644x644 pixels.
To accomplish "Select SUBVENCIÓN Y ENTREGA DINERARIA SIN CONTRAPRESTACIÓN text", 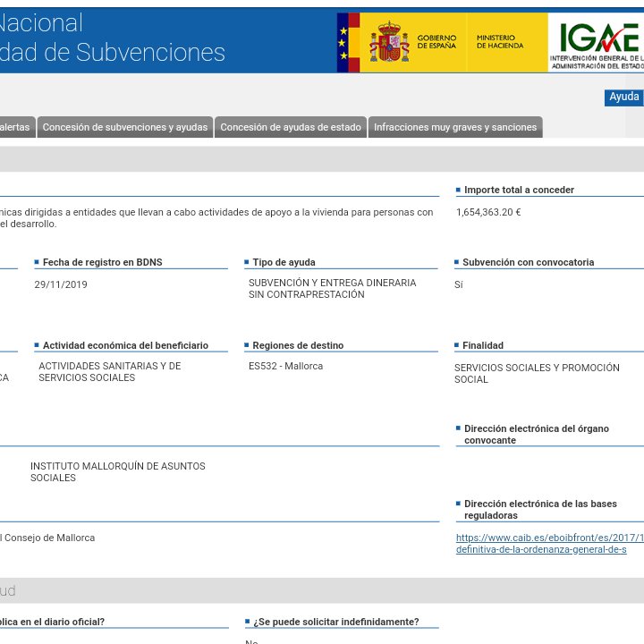I will [332, 288].
